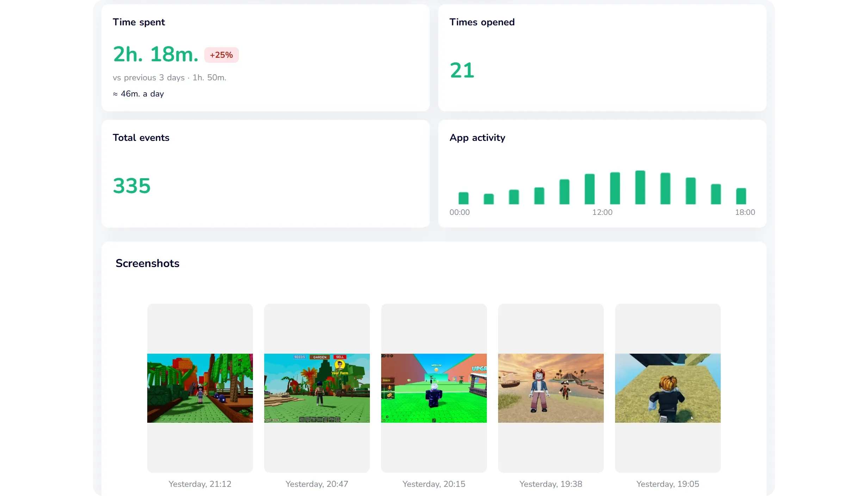
Task: Click the 'Yesterday, 19:38' caption
Action: (x=551, y=484)
